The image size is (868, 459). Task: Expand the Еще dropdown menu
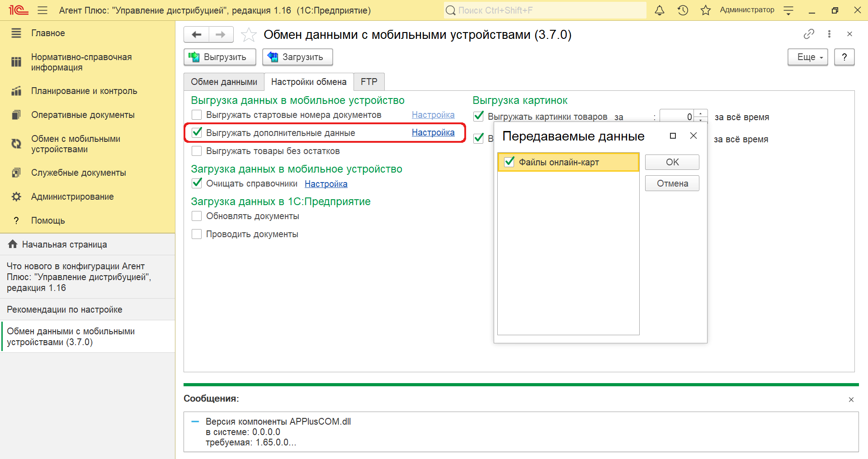click(x=807, y=57)
